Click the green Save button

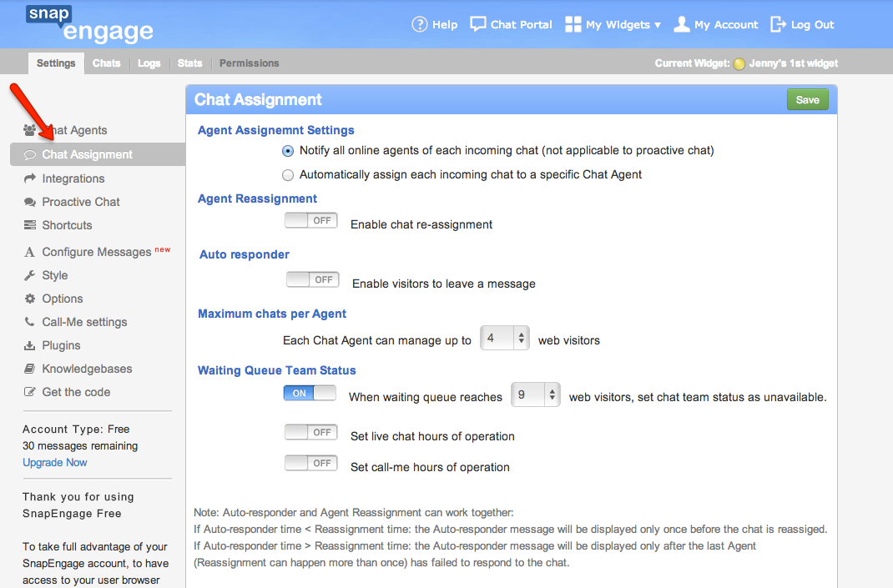(808, 99)
